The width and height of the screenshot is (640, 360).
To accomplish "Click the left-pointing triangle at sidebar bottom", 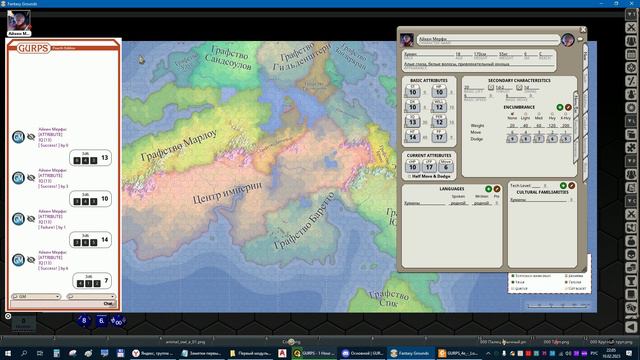I will pyautogui.click(x=631, y=327).
